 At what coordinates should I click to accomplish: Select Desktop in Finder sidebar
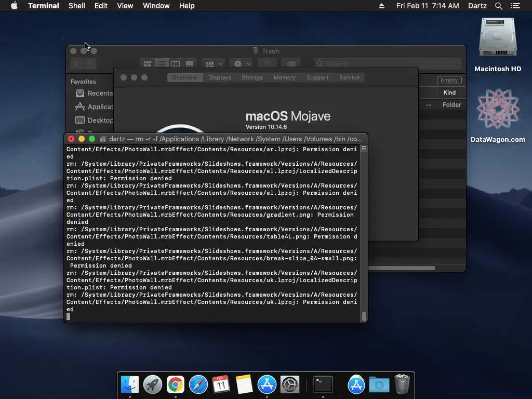[x=95, y=120]
